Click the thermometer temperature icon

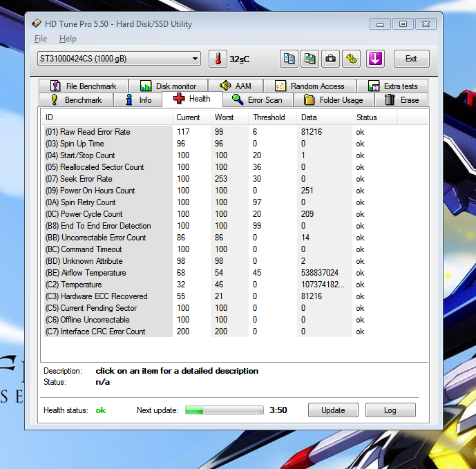218,59
